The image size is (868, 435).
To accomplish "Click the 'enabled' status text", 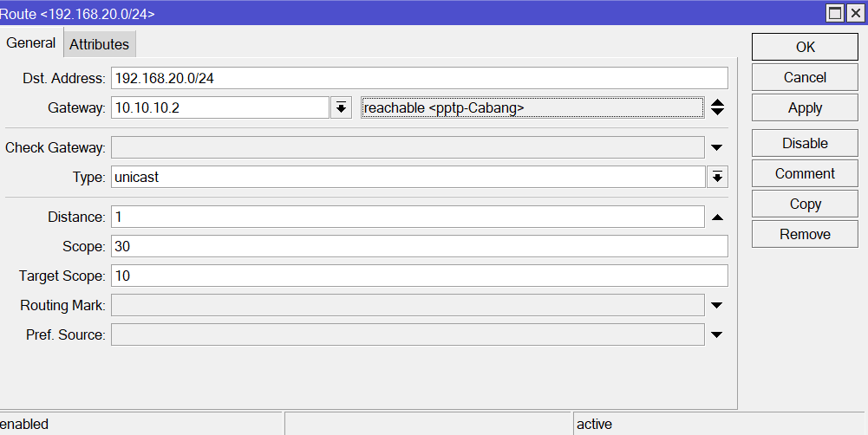I will pyautogui.click(x=24, y=425).
